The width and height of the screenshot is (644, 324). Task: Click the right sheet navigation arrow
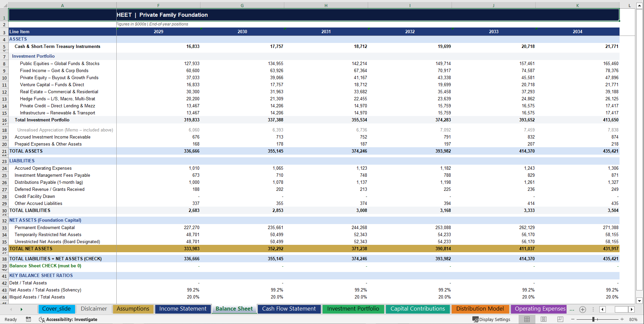pyautogui.click(x=21, y=309)
